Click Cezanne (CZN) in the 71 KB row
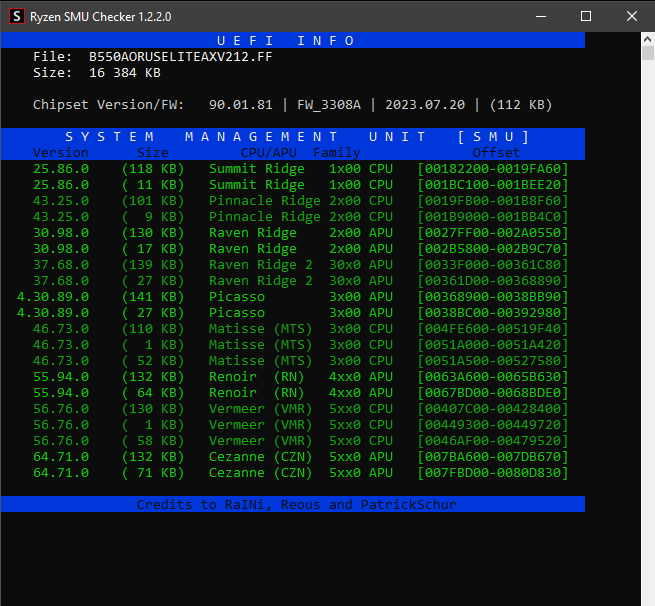This screenshot has height=606, width=655. (261, 473)
